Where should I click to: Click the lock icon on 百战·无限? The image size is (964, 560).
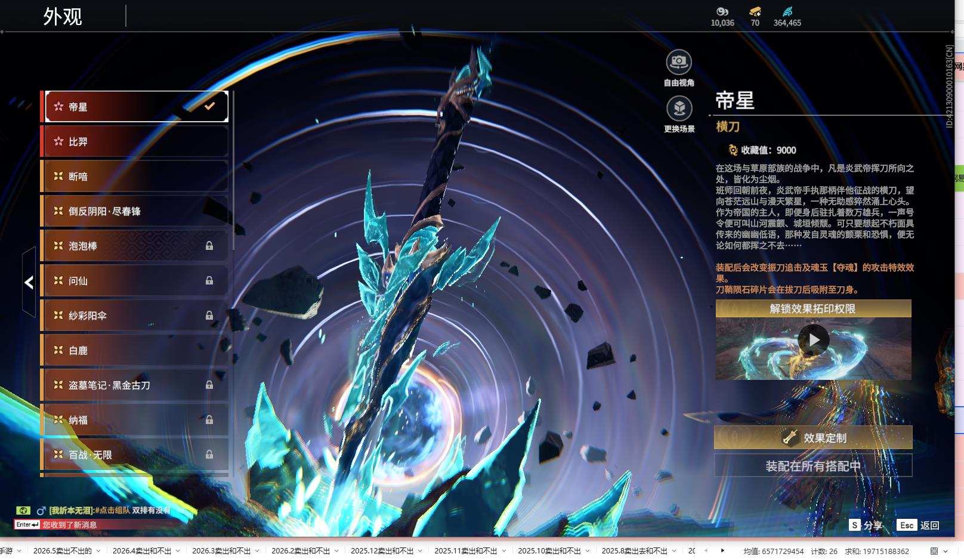(x=209, y=454)
